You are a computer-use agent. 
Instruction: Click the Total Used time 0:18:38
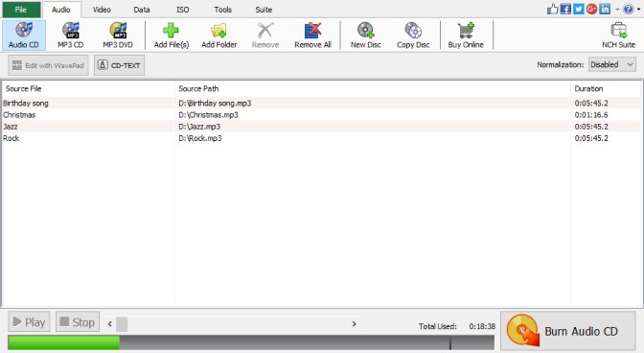pyautogui.click(x=482, y=326)
